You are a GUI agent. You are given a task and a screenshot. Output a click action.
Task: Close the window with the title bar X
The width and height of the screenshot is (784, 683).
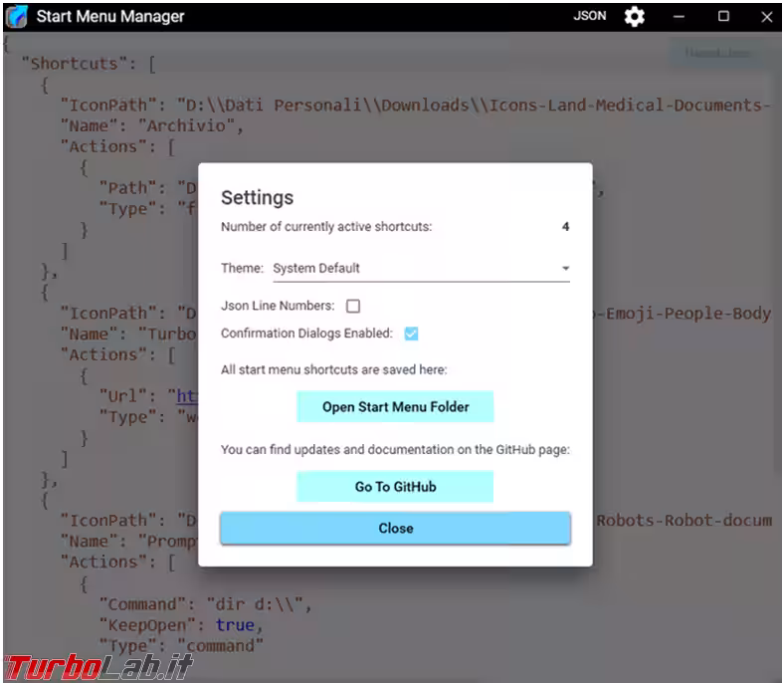tap(766, 16)
